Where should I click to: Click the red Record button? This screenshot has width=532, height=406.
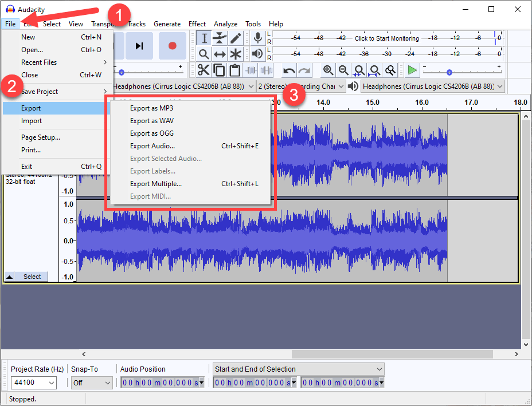pyautogui.click(x=173, y=46)
